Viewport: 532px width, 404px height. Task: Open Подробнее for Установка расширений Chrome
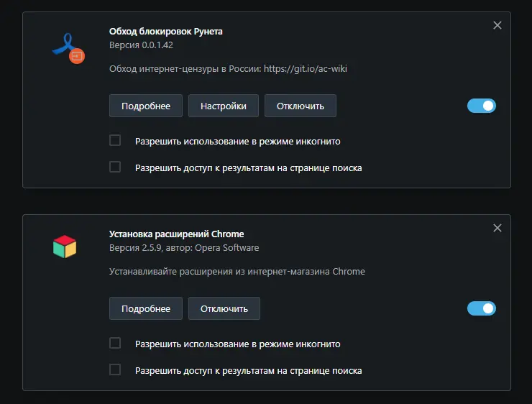pyautogui.click(x=146, y=308)
